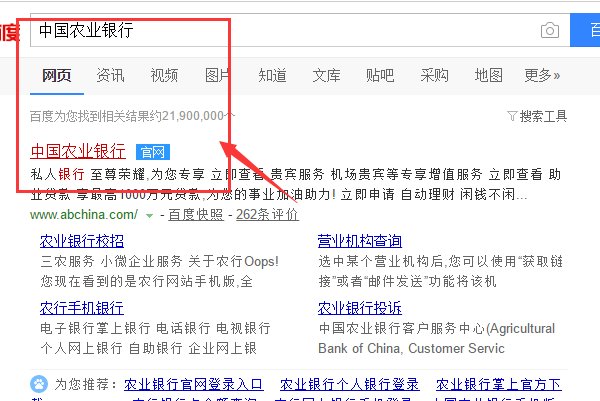Open dropdown arrow beside www.abchina.com

click(x=150, y=216)
